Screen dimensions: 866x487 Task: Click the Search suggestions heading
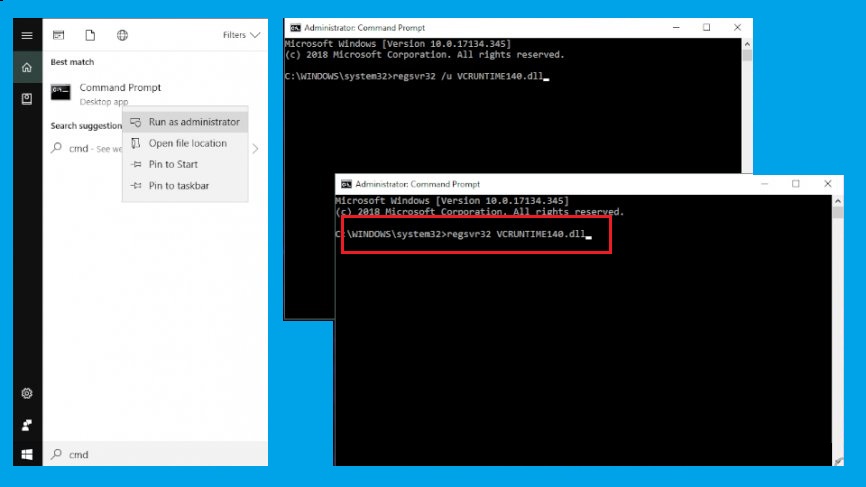(86, 126)
